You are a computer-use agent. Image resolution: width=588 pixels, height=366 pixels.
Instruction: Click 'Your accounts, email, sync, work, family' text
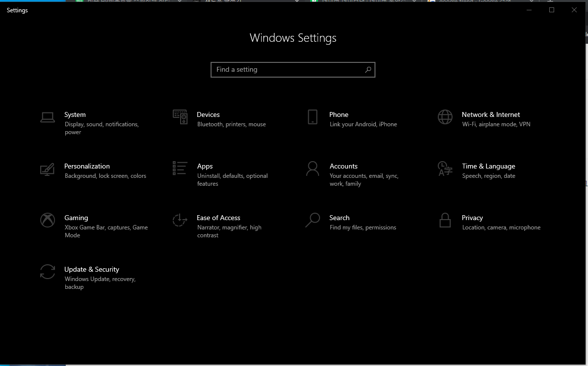364,180
